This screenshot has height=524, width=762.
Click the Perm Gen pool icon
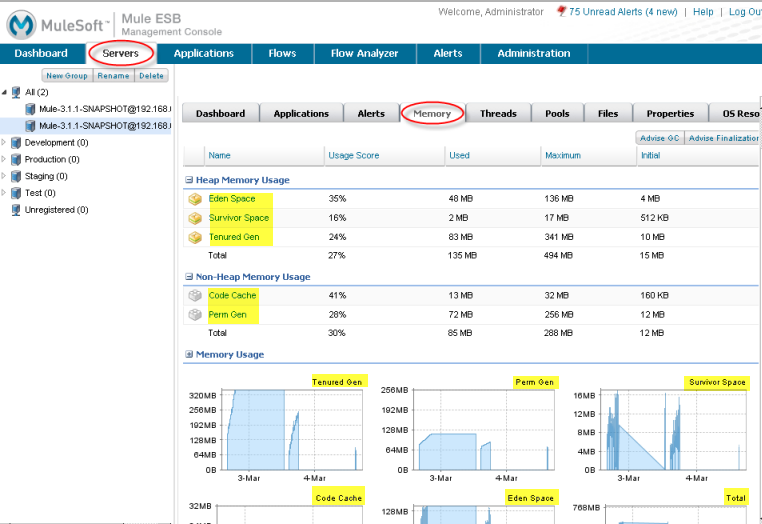point(195,315)
